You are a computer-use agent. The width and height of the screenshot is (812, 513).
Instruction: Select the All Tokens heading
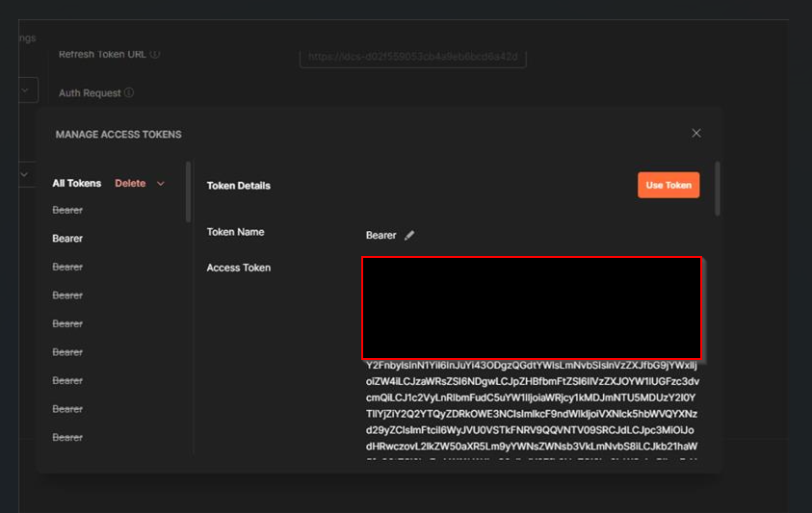click(77, 183)
